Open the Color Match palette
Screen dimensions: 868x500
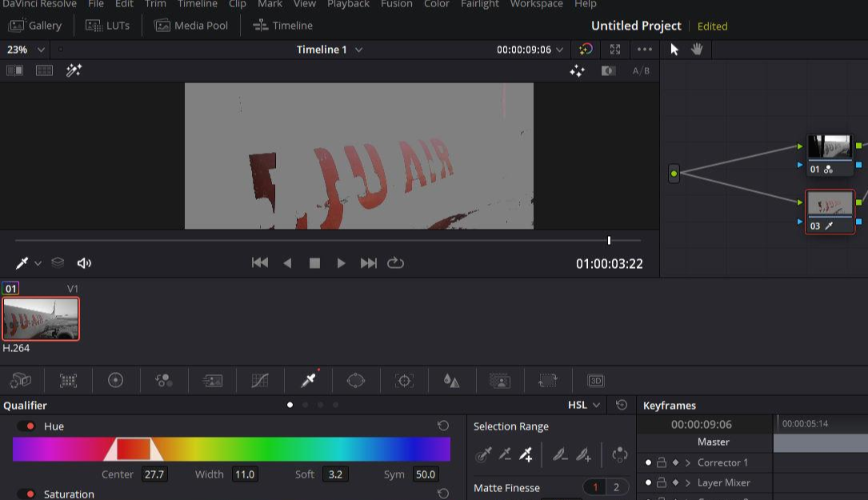coord(68,380)
